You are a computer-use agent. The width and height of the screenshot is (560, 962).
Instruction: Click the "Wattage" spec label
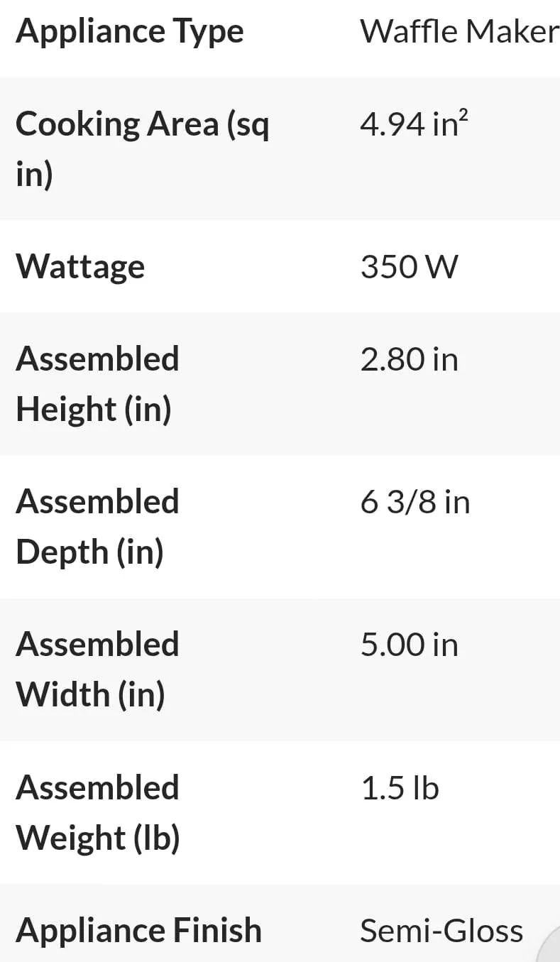[x=80, y=266]
